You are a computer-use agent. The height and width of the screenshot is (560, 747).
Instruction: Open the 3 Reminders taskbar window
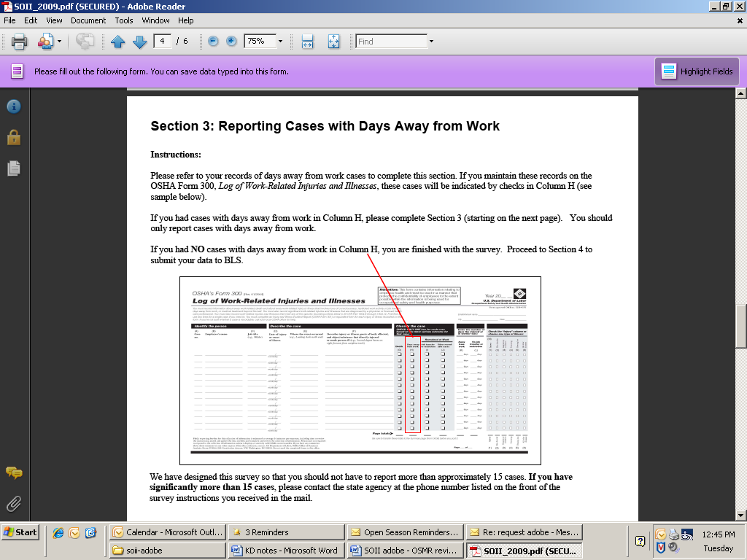(x=286, y=532)
